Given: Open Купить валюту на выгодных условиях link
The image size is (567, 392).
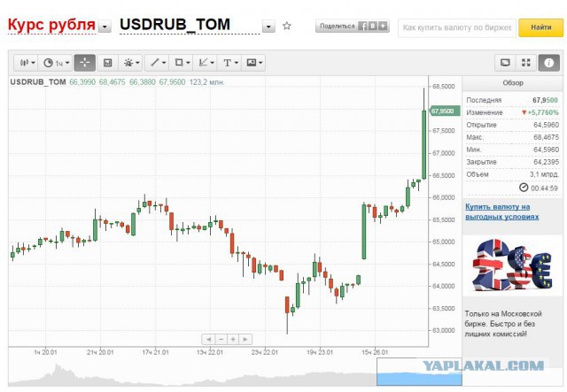Looking at the screenshot, I should (502, 211).
